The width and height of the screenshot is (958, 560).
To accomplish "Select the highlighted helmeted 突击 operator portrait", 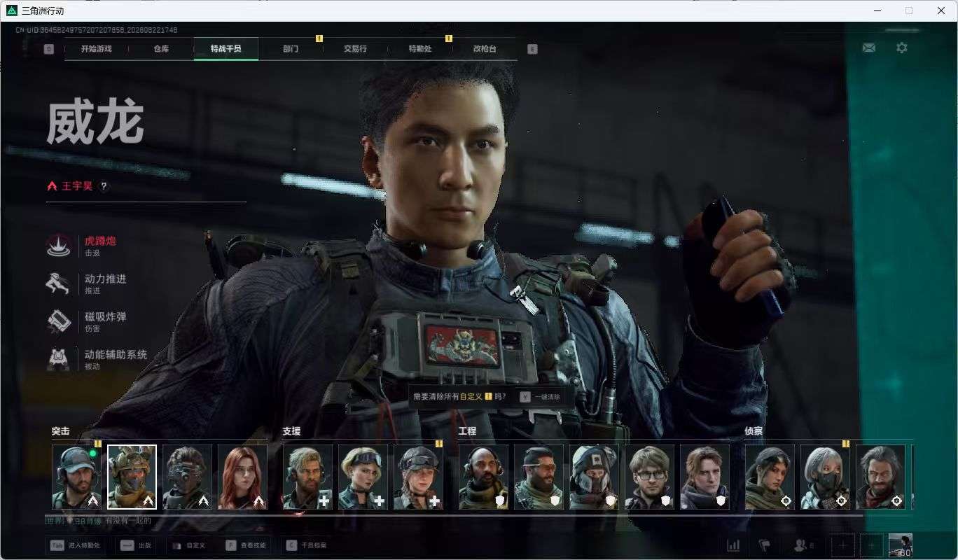I will [132, 477].
